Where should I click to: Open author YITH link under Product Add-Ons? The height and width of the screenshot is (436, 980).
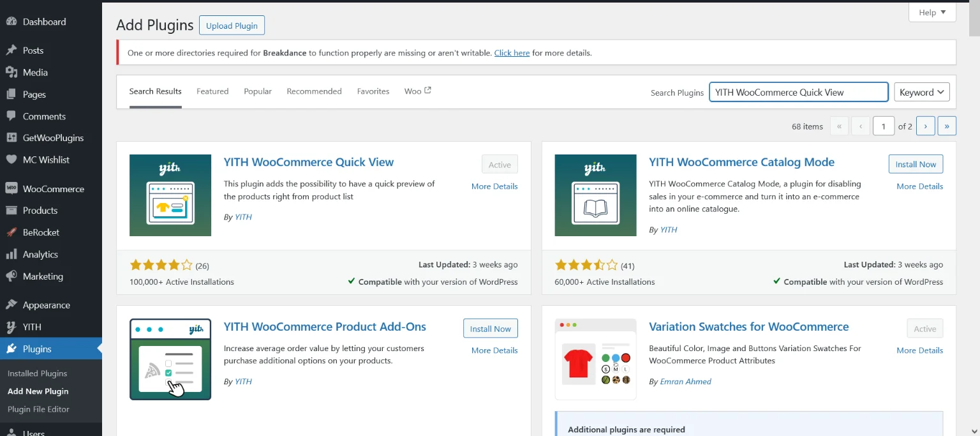coord(243,382)
